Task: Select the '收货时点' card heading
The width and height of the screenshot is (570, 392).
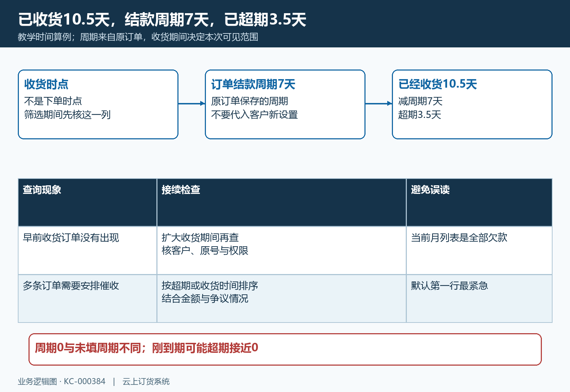Action: click(x=46, y=84)
